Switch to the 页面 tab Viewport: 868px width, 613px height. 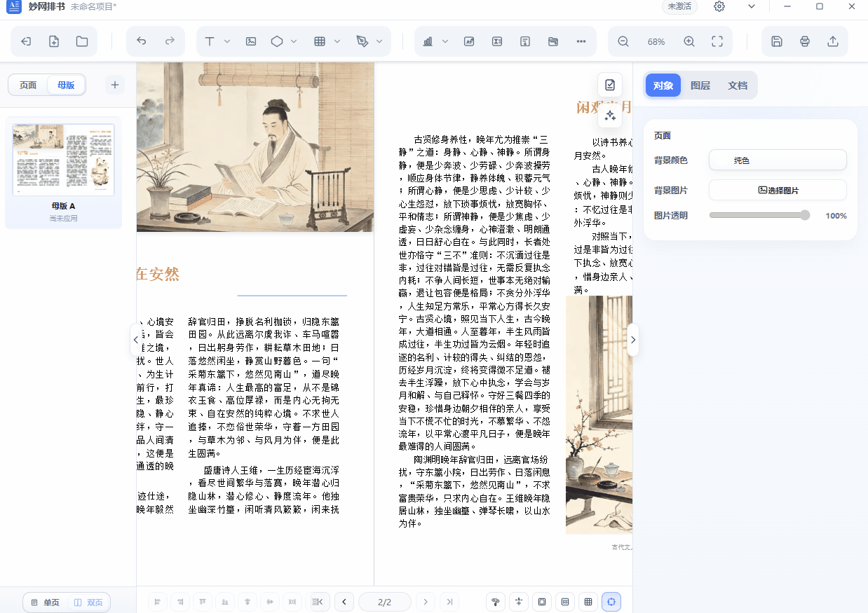28,85
